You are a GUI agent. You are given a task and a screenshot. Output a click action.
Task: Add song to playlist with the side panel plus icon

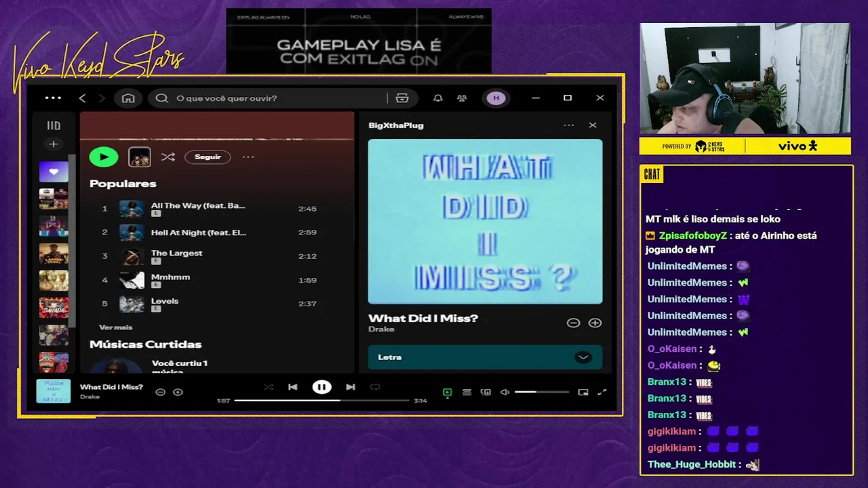coord(595,323)
